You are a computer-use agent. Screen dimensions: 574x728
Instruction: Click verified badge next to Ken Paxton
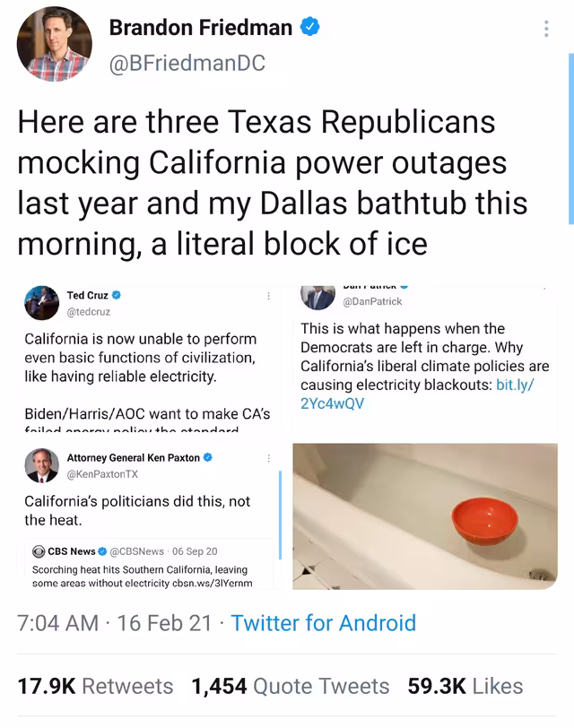coord(208,458)
